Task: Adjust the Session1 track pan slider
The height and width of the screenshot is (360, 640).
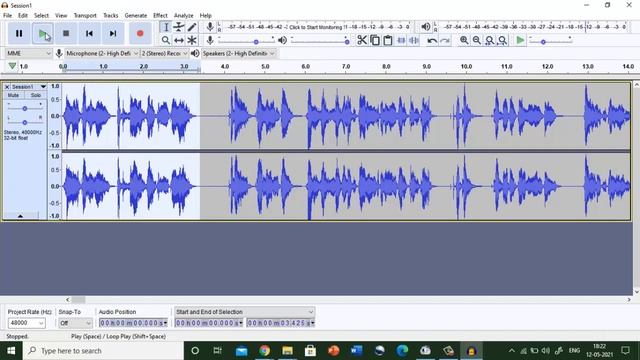Action: coord(24,122)
